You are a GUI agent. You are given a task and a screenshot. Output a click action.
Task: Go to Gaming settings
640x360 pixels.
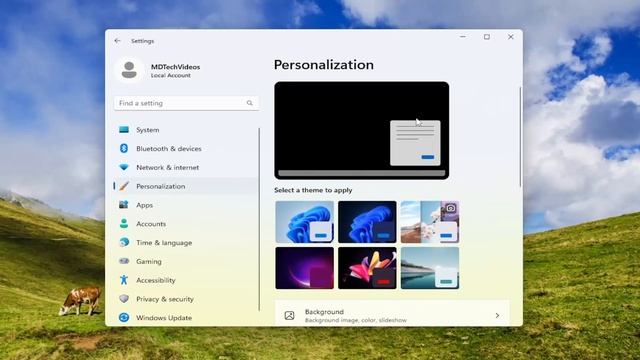[x=186, y=261]
